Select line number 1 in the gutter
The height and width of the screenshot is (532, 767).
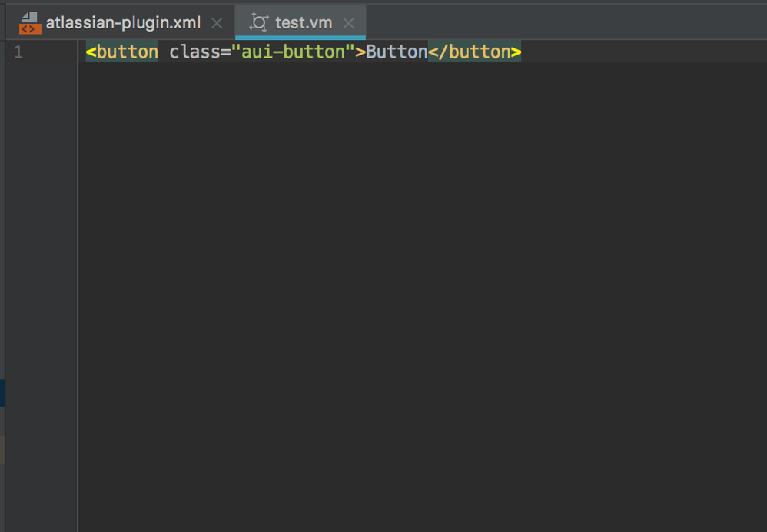pyautogui.click(x=18, y=52)
